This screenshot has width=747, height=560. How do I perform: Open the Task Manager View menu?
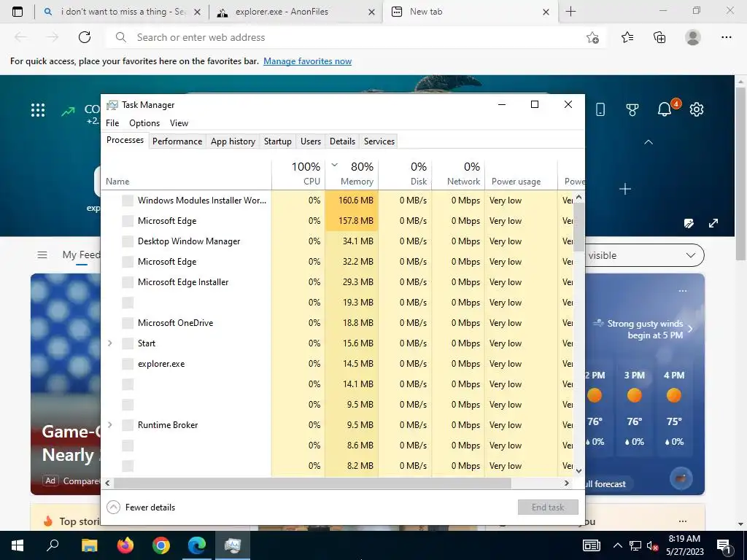click(179, 122)
